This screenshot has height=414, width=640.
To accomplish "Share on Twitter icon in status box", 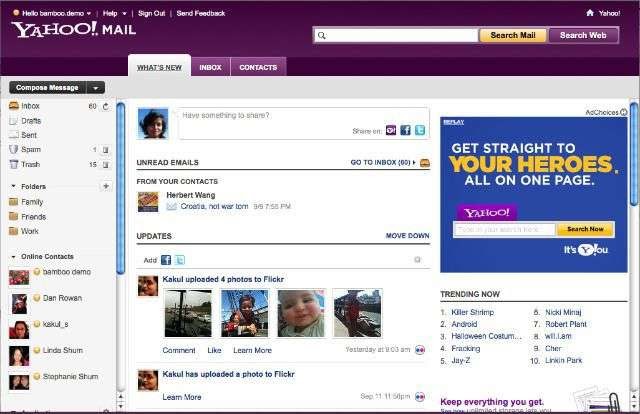I will coord(420,130).
